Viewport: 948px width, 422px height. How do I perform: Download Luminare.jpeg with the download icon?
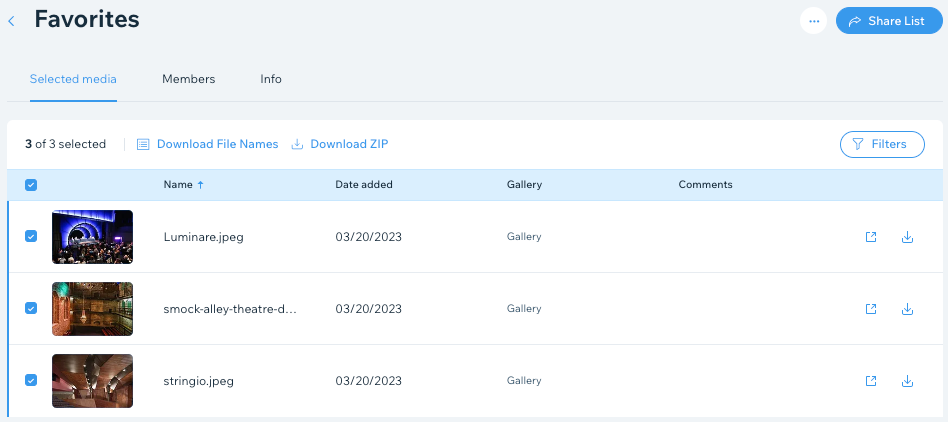pyautogui.click(x=907, y=237)
